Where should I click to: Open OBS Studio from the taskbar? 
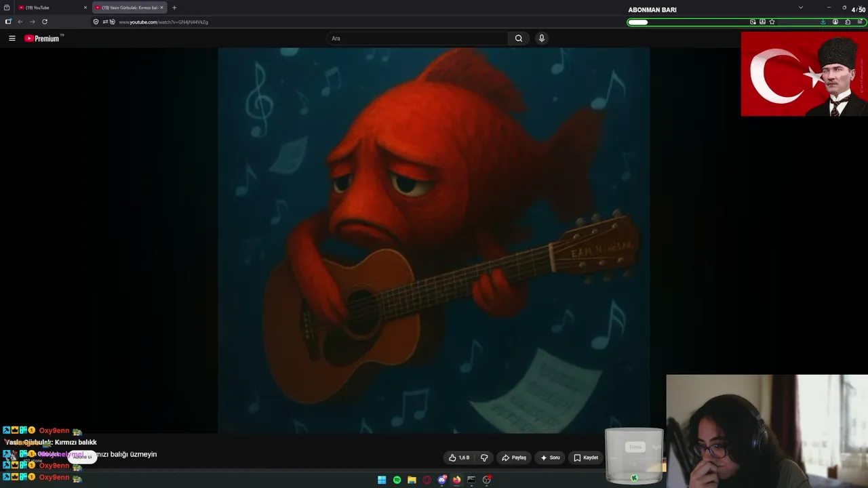point(486,480)
